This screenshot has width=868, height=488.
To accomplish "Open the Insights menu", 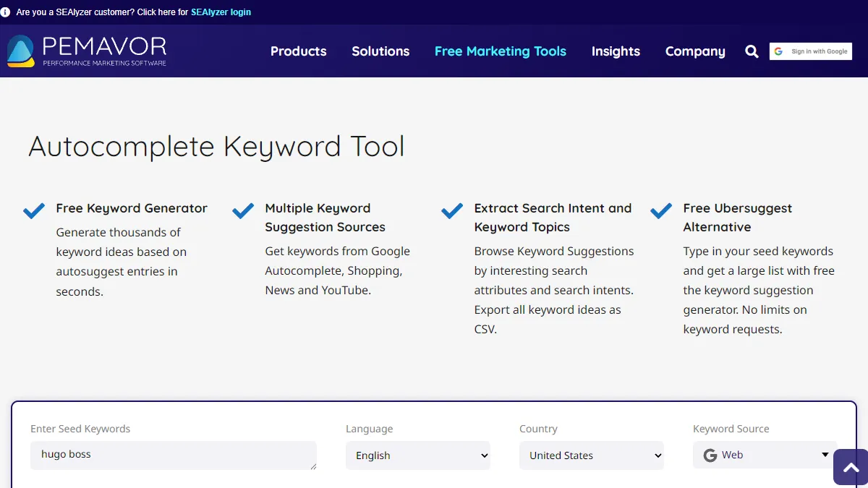I will tap(616, 51).
